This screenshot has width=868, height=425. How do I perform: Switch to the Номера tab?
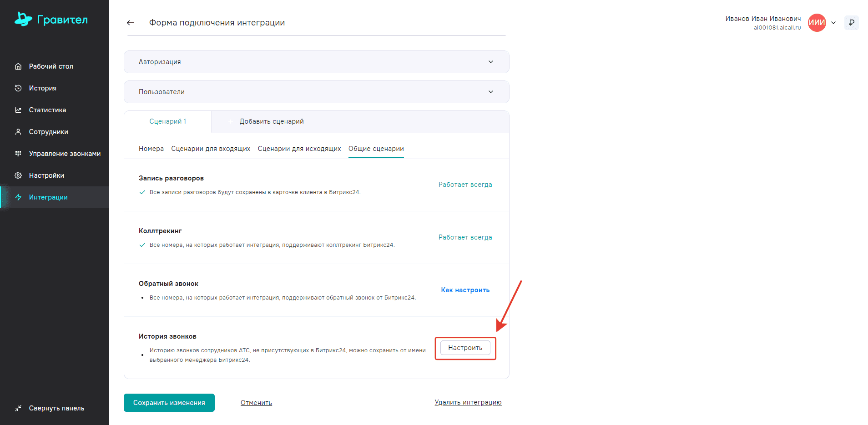pyautogui.click(x=151, y=149)
